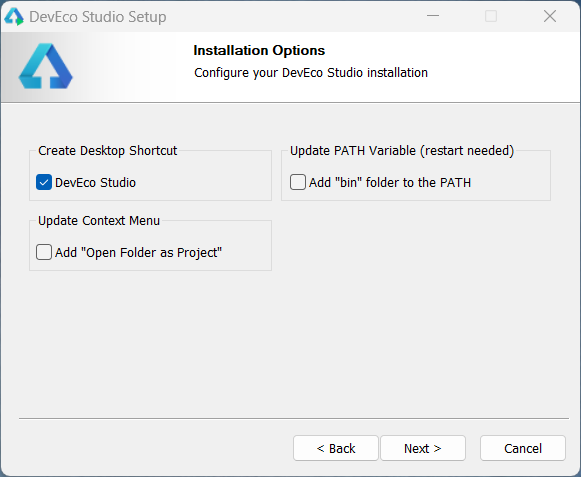Click the "DevEco Studio Setup" window title text
The image size is (581, 477).
click(98, 17)
